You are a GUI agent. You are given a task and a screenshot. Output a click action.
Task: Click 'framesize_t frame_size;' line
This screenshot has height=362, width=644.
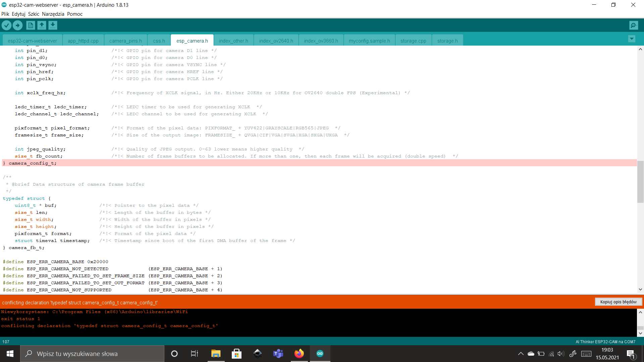(49, 135)
